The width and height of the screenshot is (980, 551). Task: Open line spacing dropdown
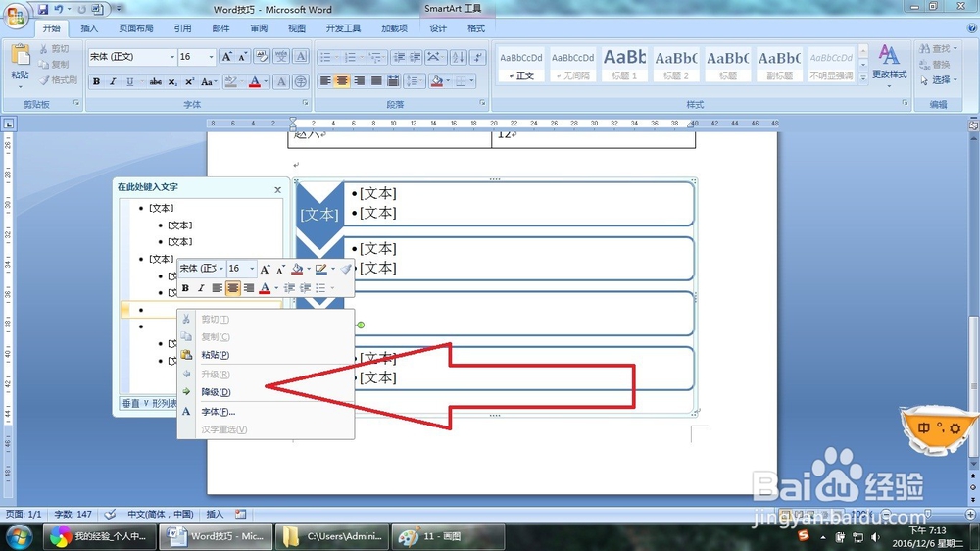(x=414, y=81)
